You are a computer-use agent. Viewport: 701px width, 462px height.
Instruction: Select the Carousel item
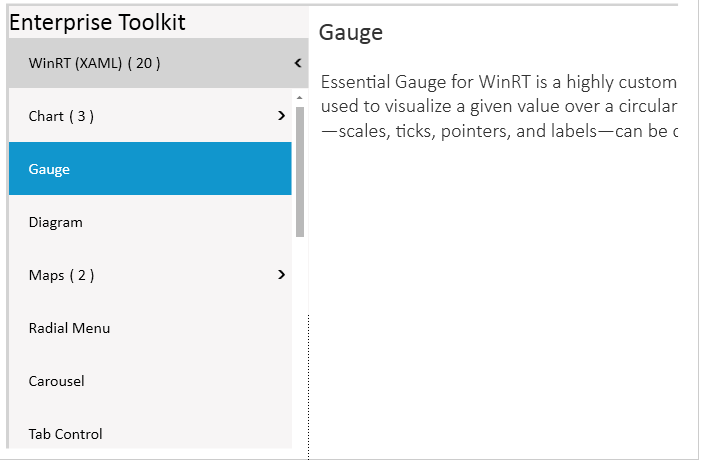click(57, 381)
